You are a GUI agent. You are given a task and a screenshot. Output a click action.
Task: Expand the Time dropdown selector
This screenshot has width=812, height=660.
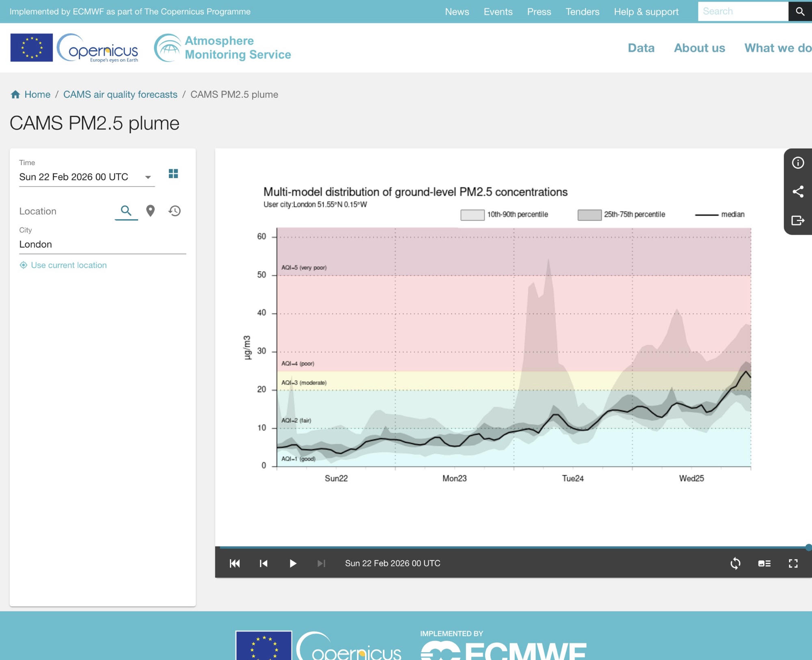click(x=148, y=177)
